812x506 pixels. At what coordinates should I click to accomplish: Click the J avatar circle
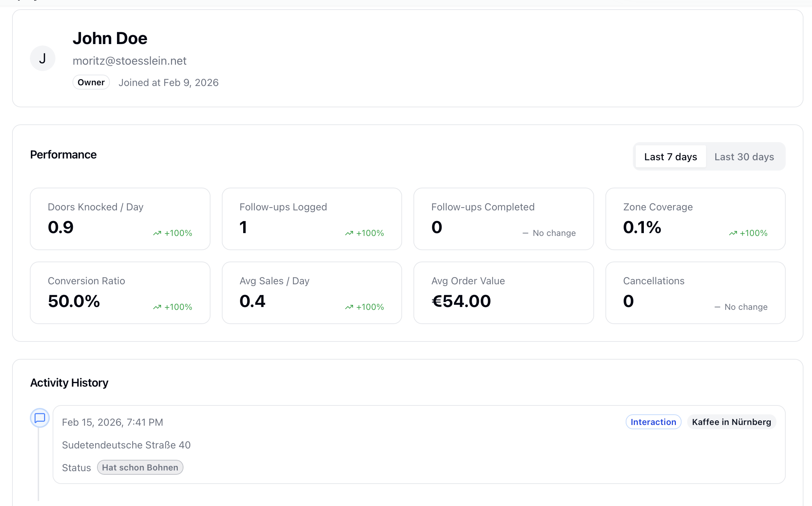[42, 58]
